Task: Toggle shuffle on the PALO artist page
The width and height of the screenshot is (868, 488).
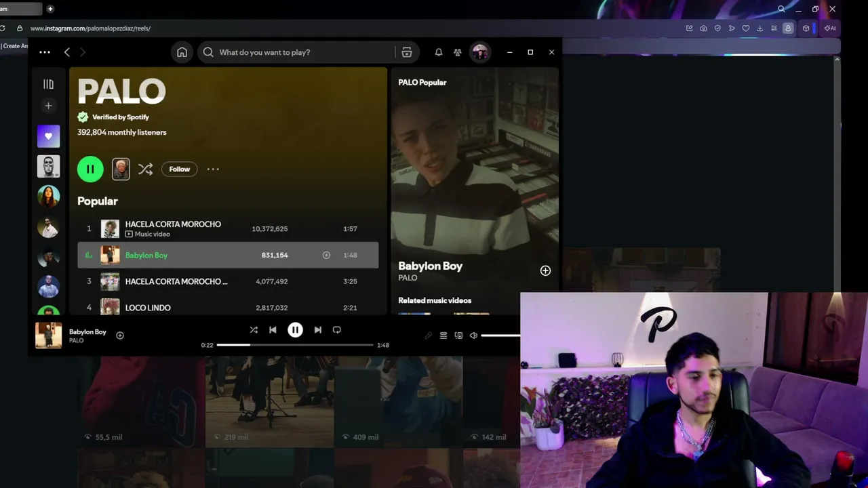Action: click(145, 169)
